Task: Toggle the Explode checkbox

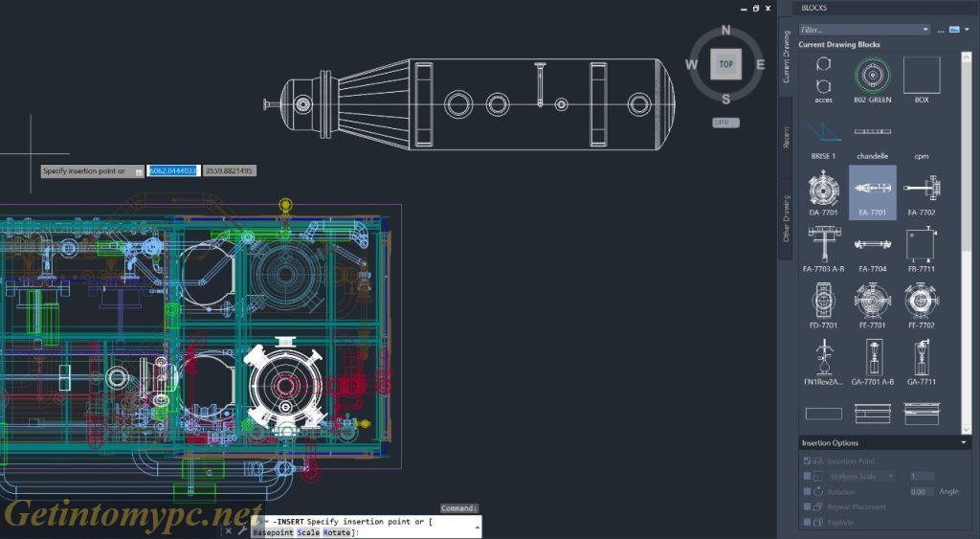Action: tap(807, 522)
